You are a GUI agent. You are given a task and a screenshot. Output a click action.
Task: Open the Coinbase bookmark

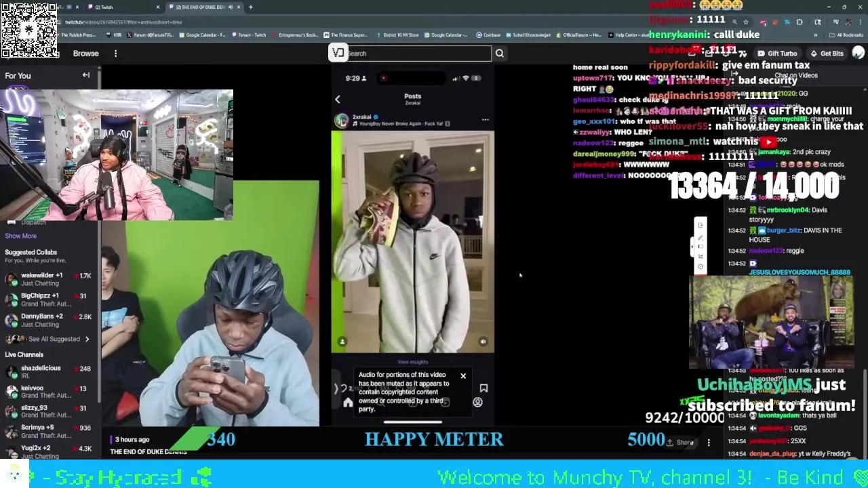488,35
